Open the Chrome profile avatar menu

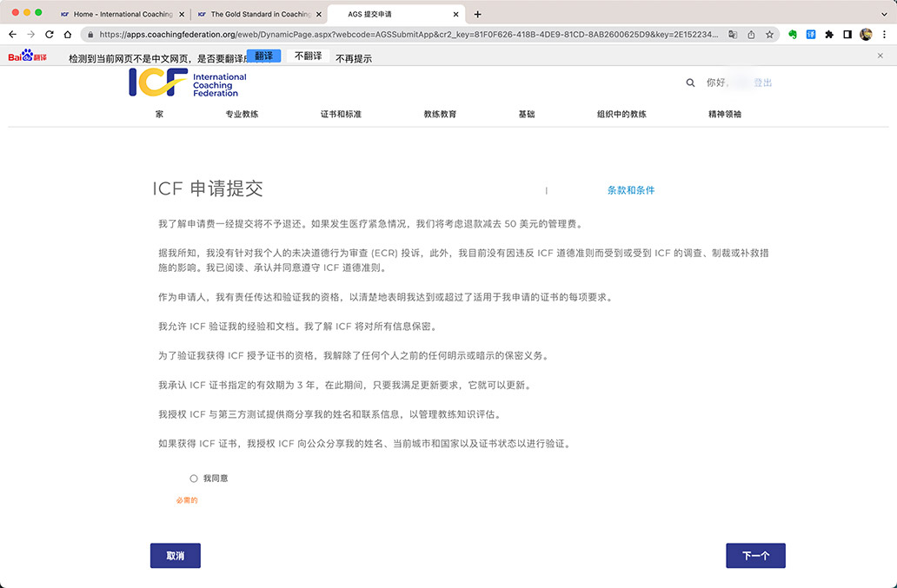pos(866,35)
